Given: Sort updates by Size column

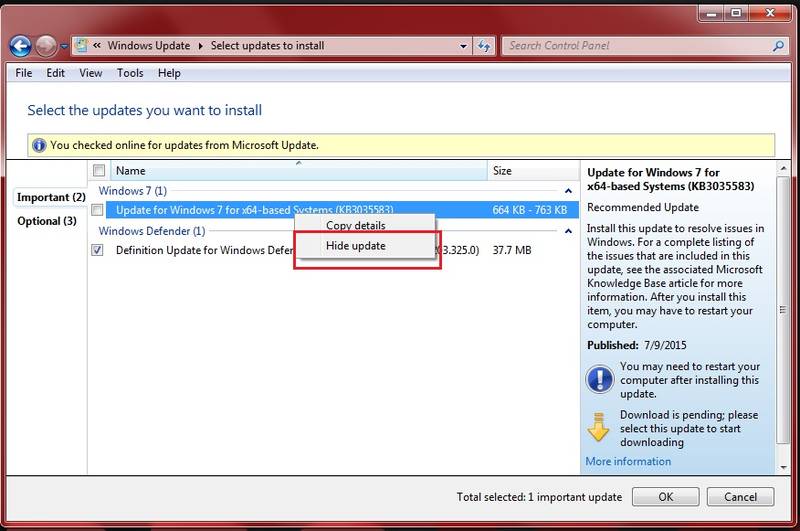Looking at the screenshot, I should click(x=533, y=170).
